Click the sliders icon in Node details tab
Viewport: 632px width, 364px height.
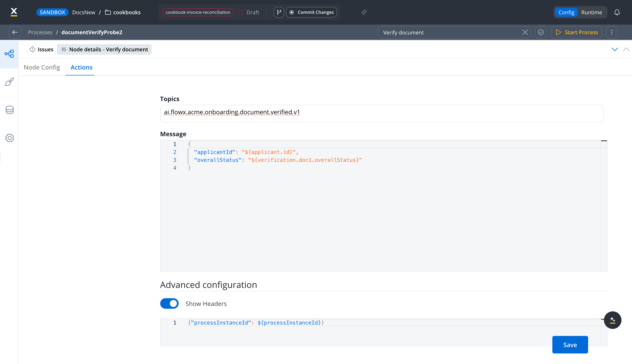coord(64,50)
